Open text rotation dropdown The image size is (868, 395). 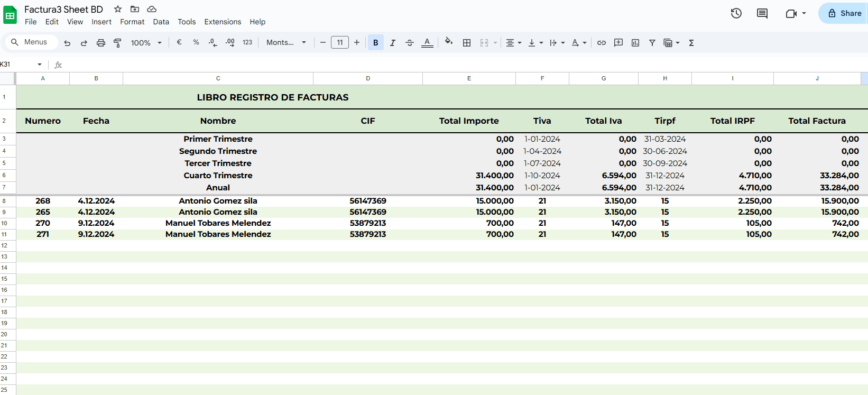[579, 43]
